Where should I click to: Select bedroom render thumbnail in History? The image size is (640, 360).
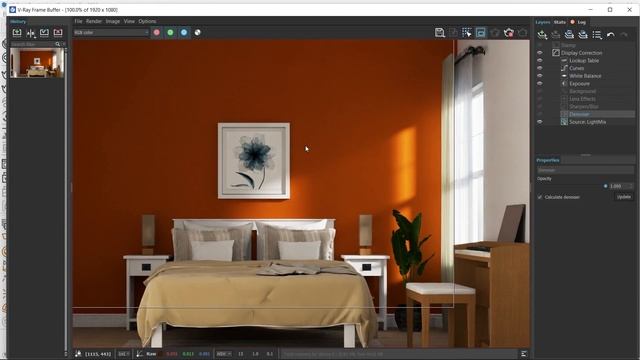pos(37,62)
